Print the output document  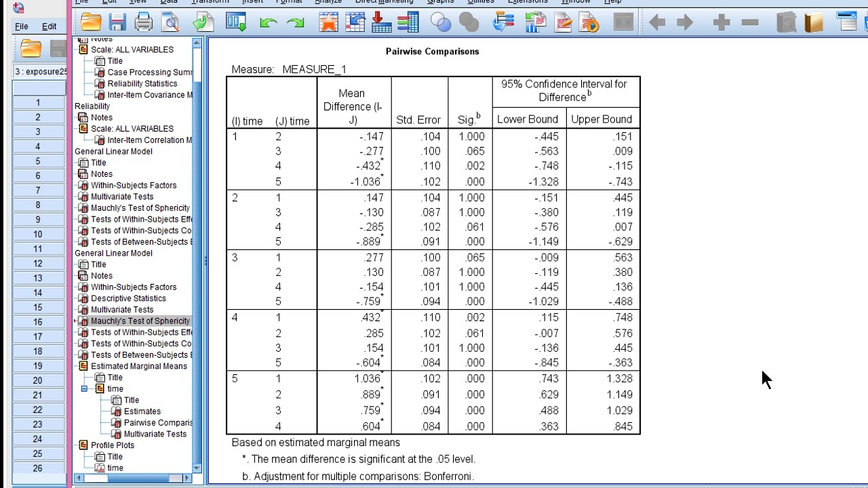click(x=144, y=22)
